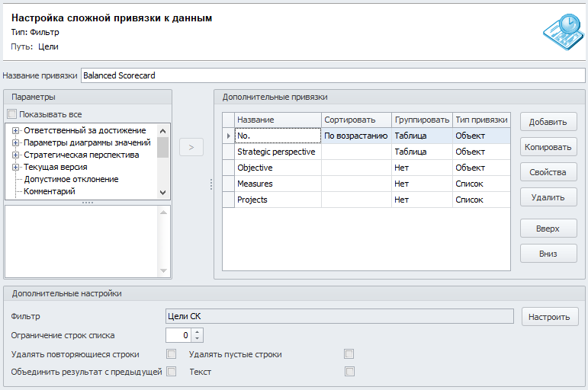588x390 pixels.
Task: Click the Настроить filter button
Action: point(549,317)
